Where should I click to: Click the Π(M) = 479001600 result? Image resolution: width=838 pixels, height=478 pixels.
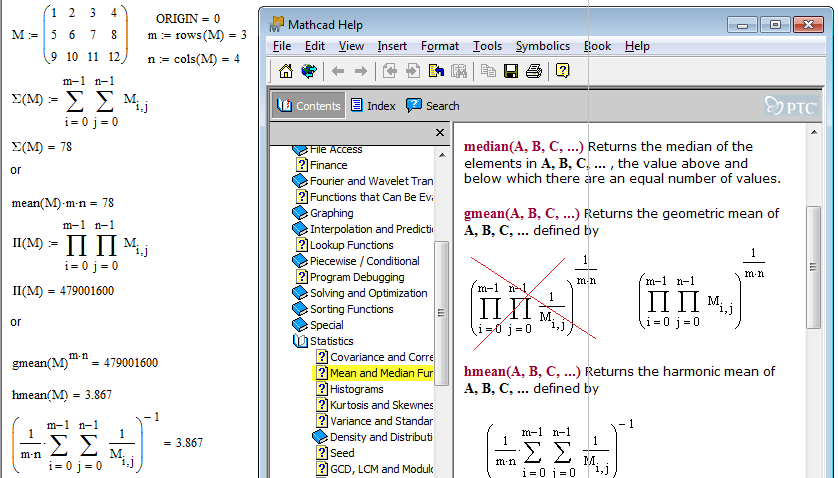click(63, 291)
